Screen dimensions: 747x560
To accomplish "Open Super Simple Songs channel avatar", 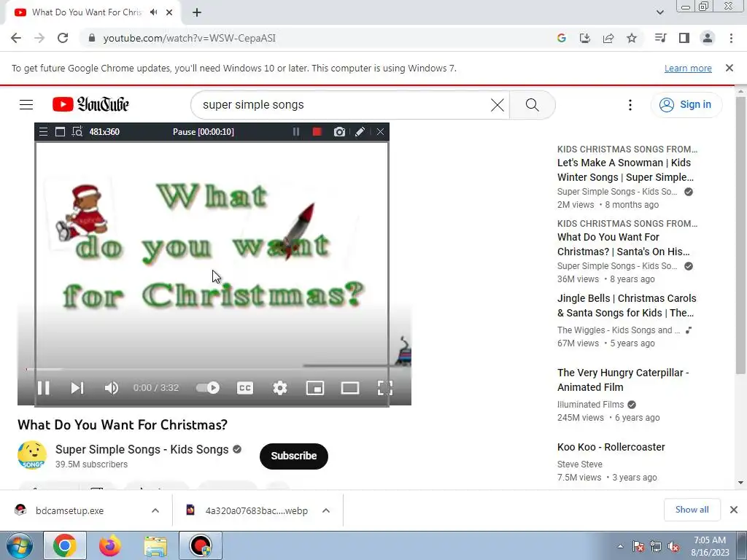I will (x=32, y=455).
